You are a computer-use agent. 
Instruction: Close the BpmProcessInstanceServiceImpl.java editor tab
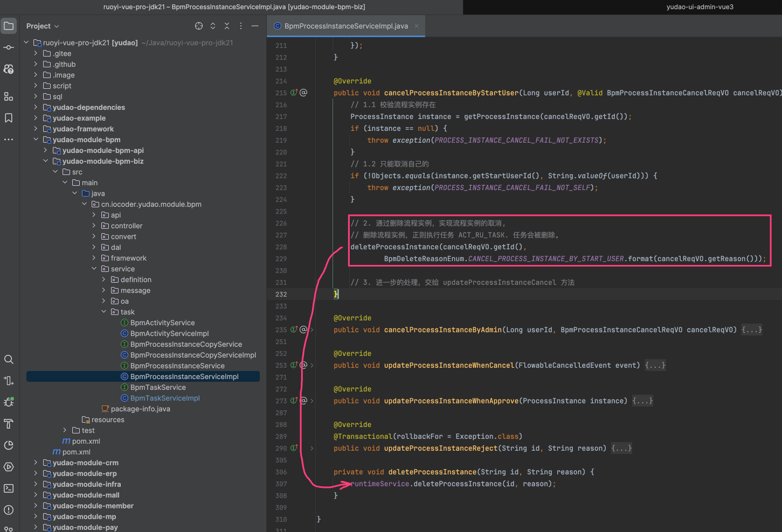(417, 26)
